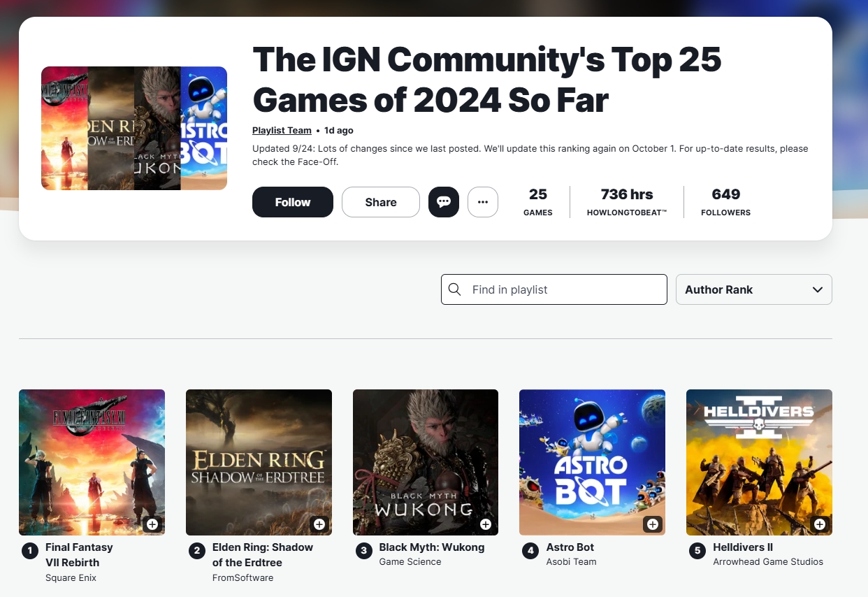Click the rank 2 number badge
868x597 pixels.
pos(197,551)
